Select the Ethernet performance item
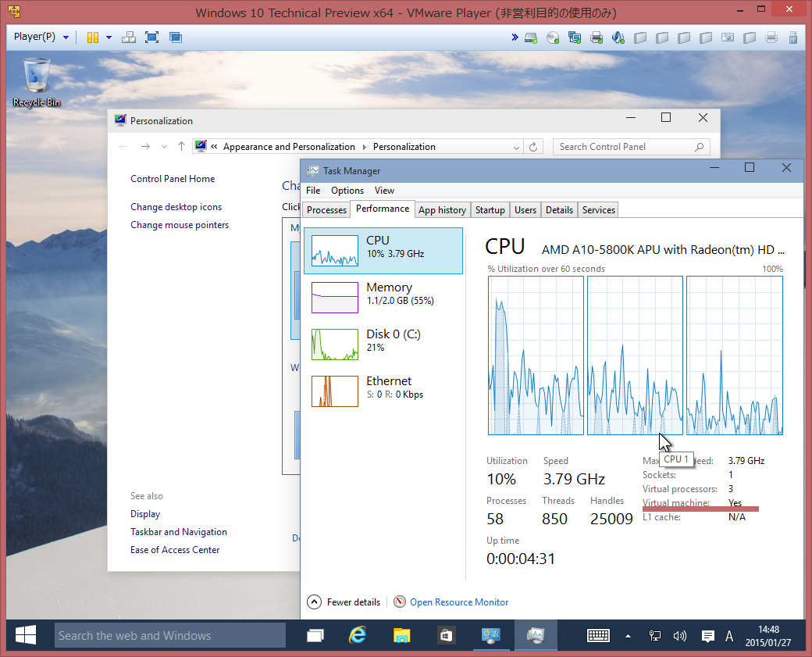812x657 pixels. (383, 391)
